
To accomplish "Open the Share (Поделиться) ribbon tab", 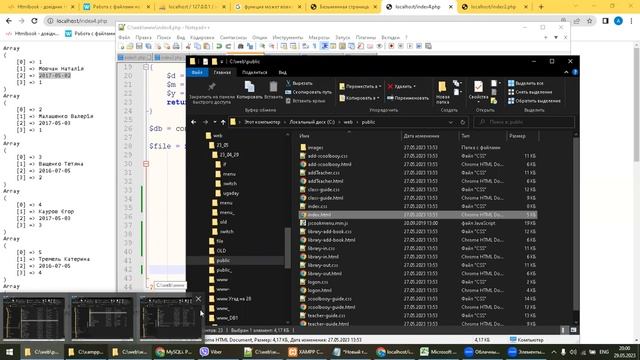I will [254, 72].
